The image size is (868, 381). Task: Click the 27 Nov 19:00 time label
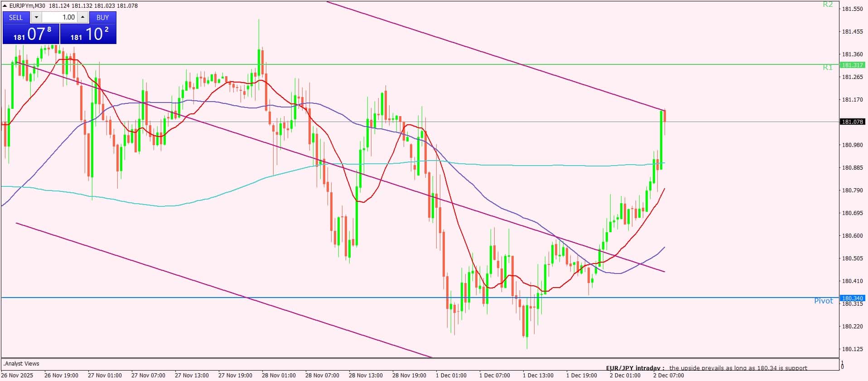pyautogui.click(x=235, y=376)
